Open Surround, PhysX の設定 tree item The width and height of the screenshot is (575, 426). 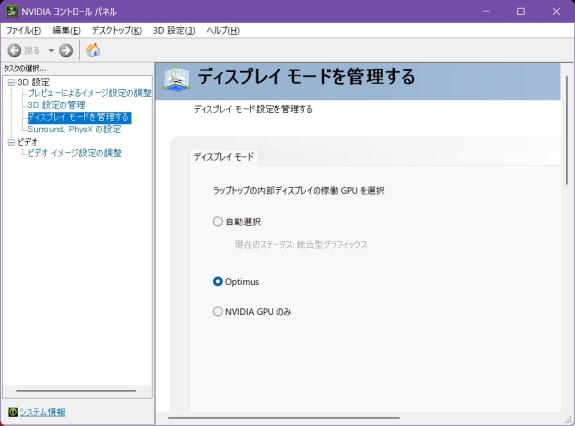[74, 129]
